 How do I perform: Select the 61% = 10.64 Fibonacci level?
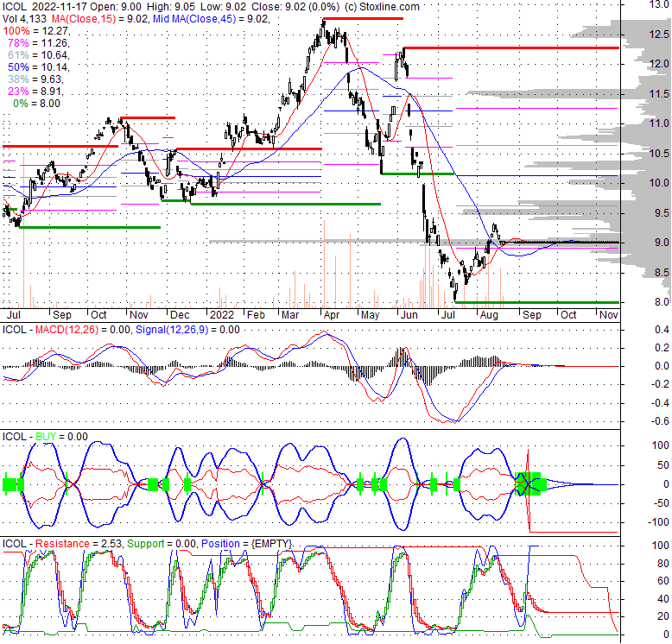[x=39, y=54]
